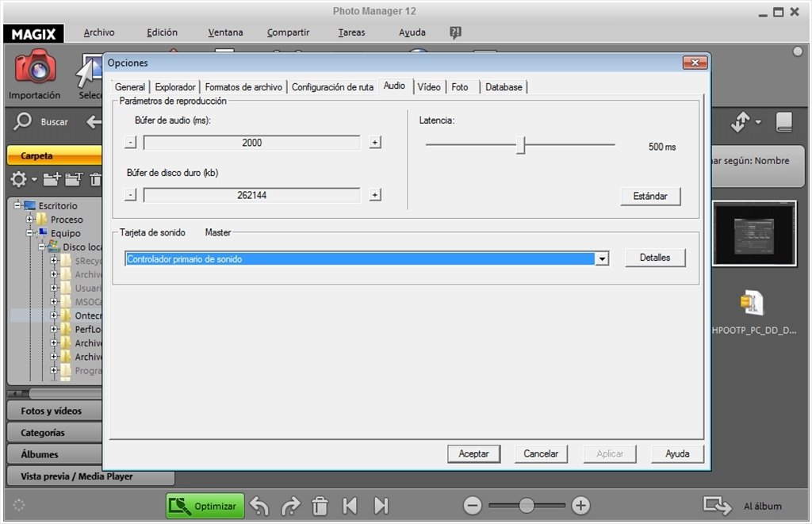Open the Ayuda menu
Image resolution: width=812 pixels, height=524 pixels.
point(412,32)
